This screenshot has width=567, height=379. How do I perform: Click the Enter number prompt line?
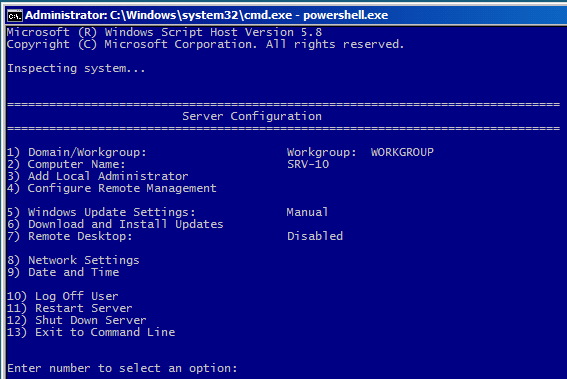pos(122,368)
